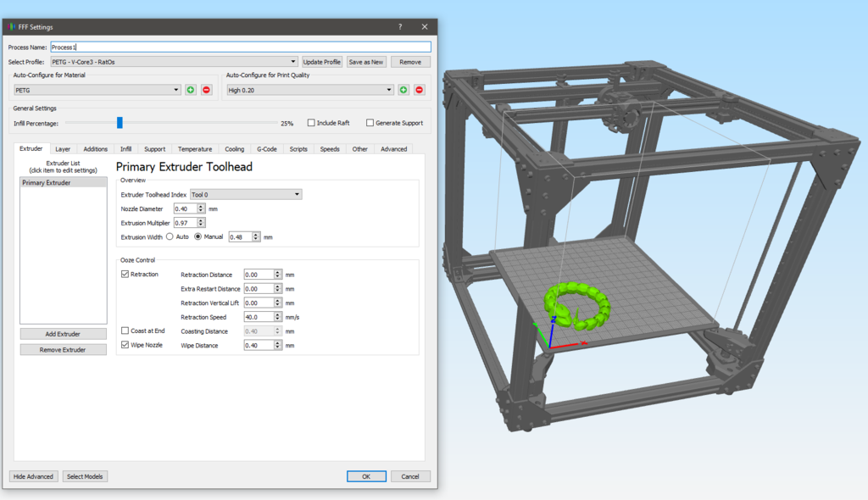Image resolution: width=868 pixels, height=500 pixels.
Task: Open the High 0.20 print quality dropdown
Action: coord(310,90)
